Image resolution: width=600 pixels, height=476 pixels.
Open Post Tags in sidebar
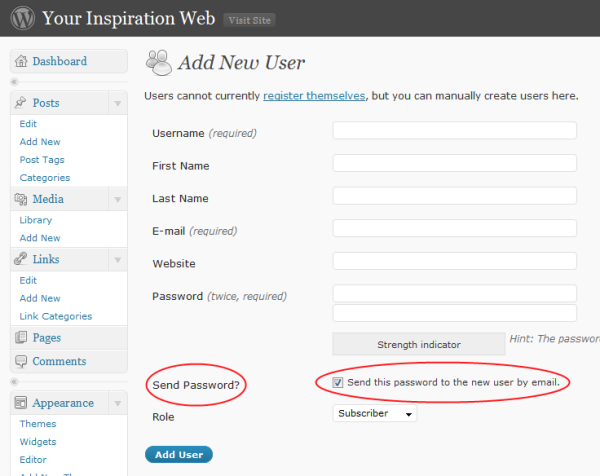tap(42, 160)
